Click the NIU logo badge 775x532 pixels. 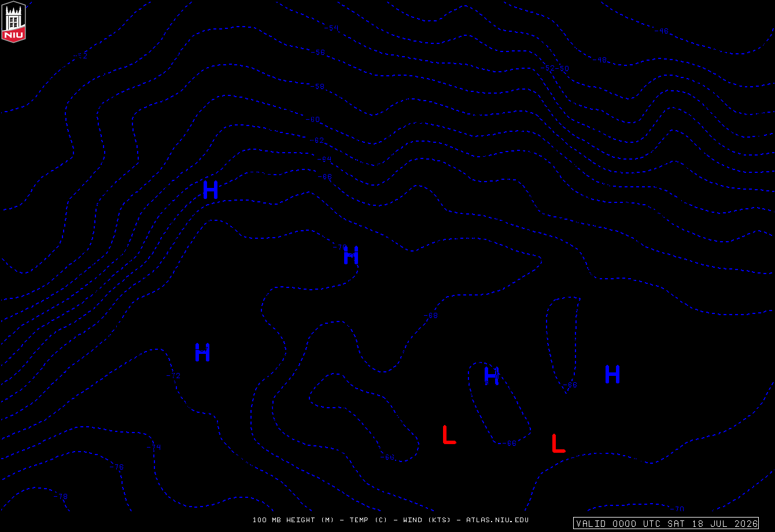coord(14,21)
